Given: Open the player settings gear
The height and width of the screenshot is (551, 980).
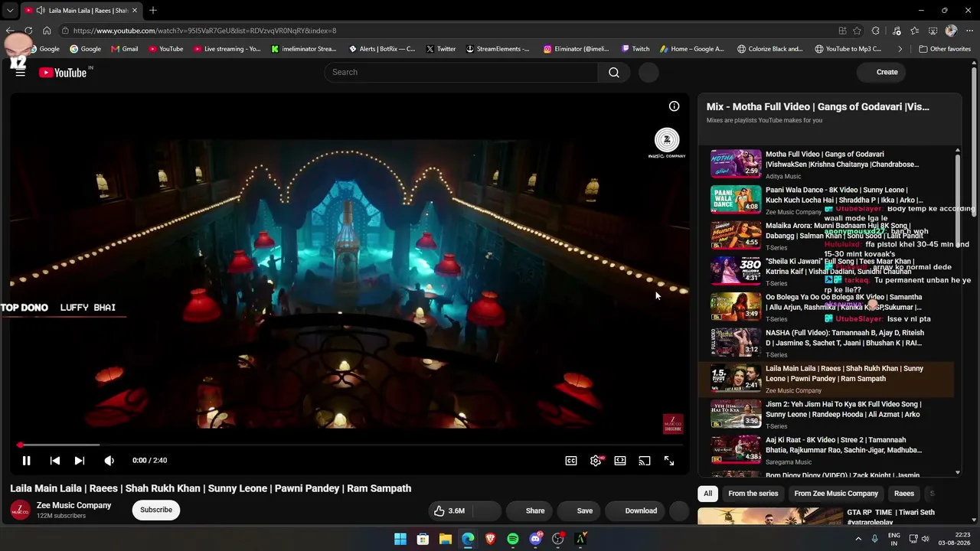Looking at the screenshot, I should (596, 461).
